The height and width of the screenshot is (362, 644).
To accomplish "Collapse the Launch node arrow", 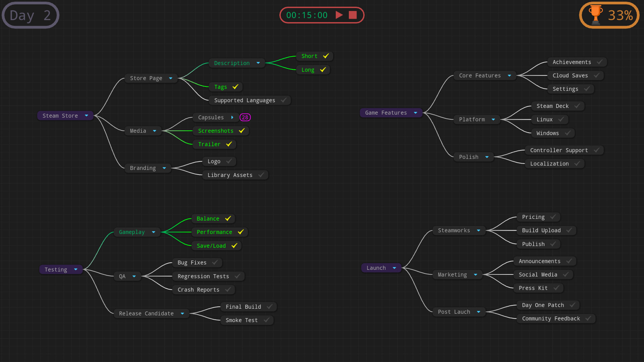I will click(394, 268).
